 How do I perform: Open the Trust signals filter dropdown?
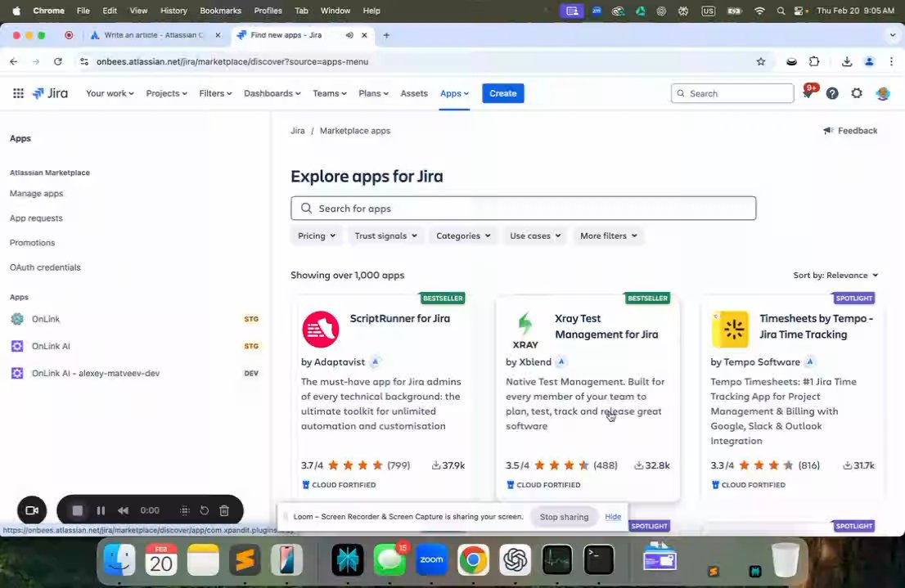(385, 236)
